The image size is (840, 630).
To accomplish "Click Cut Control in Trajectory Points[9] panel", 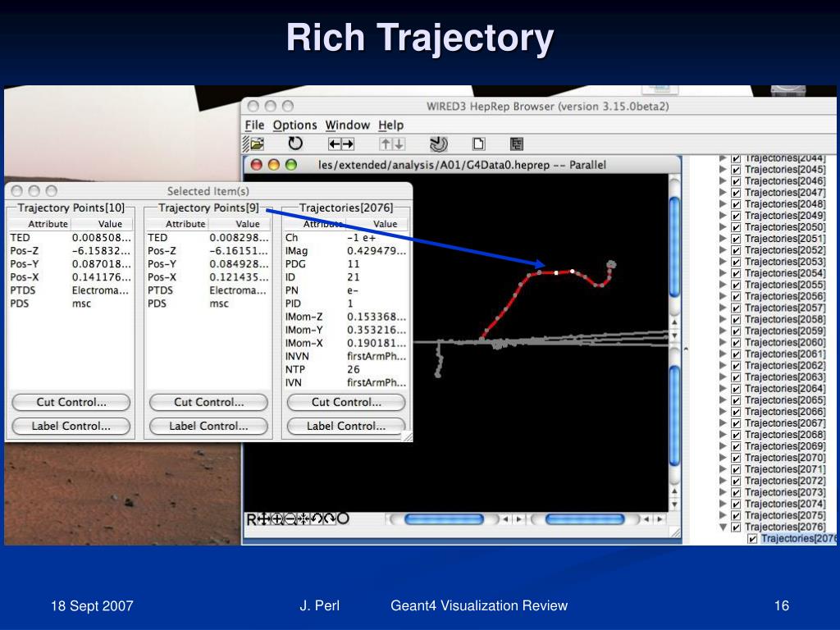I will point(208,402).
